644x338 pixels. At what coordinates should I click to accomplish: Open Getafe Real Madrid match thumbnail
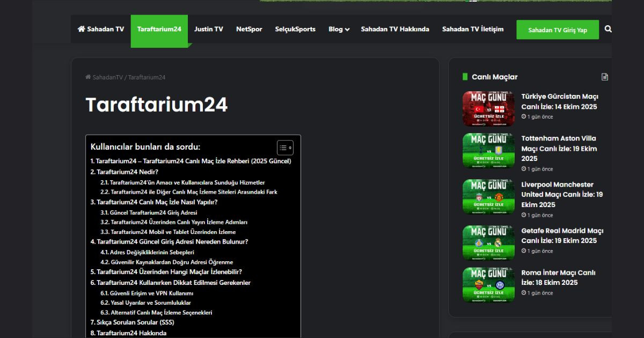pos(488,243)
